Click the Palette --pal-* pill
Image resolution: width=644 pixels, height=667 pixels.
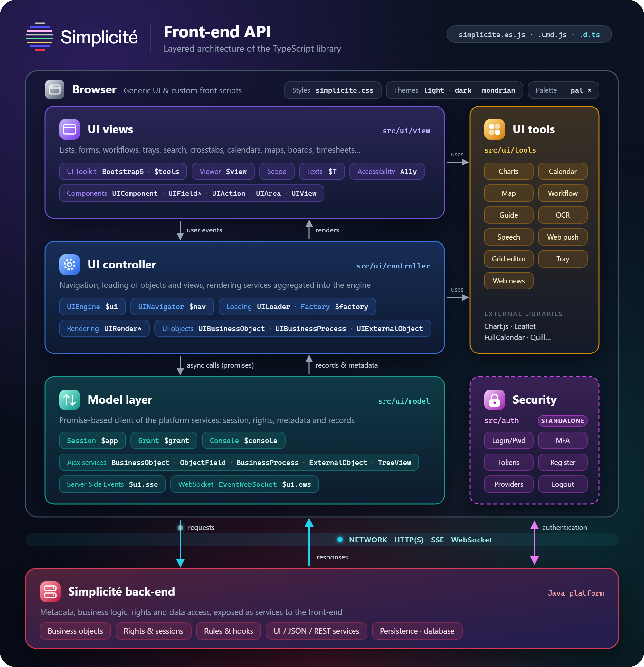tap(563, 90)
